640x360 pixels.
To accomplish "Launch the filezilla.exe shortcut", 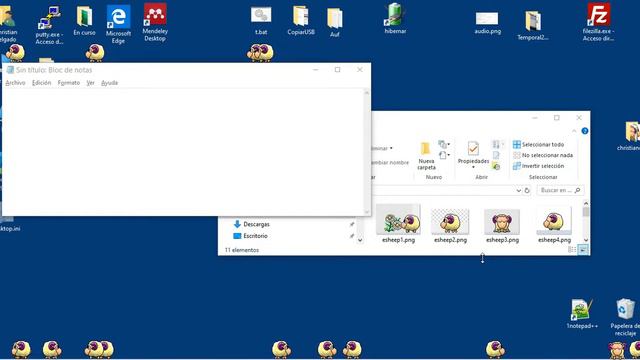I will 598,22.
